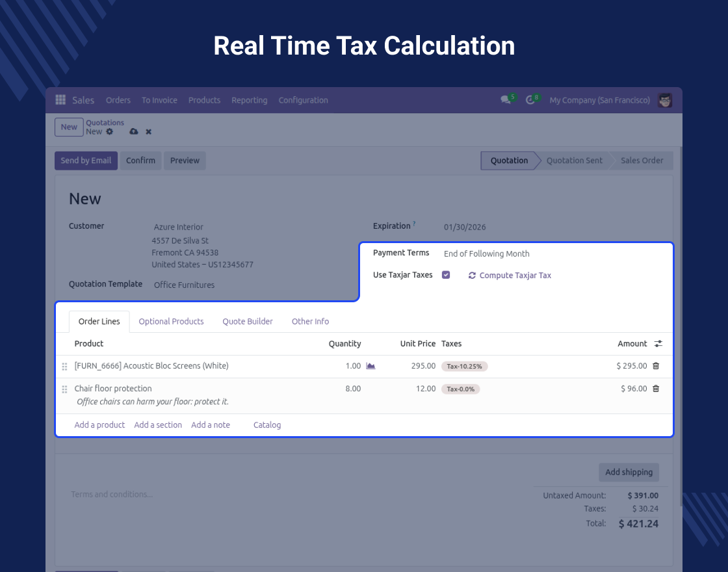Click the Amount column header
Viewport: 728px width, 572px height.
(632, 344)
